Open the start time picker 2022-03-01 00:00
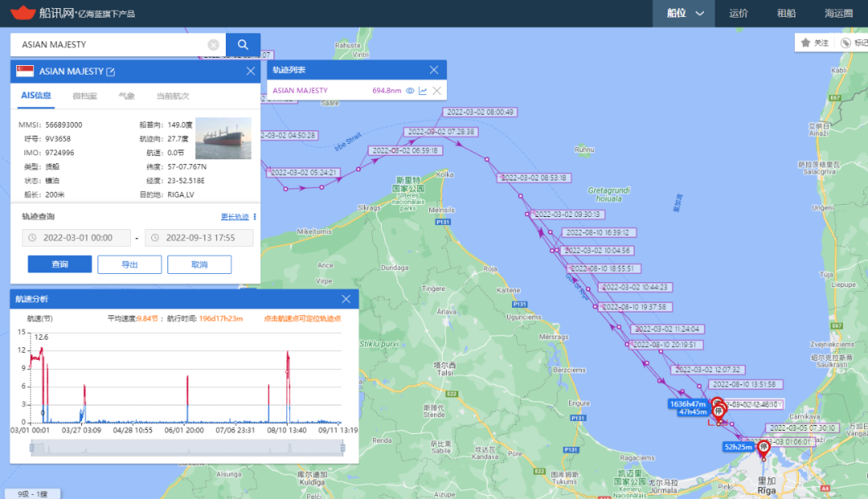 [x=77, y=238]
